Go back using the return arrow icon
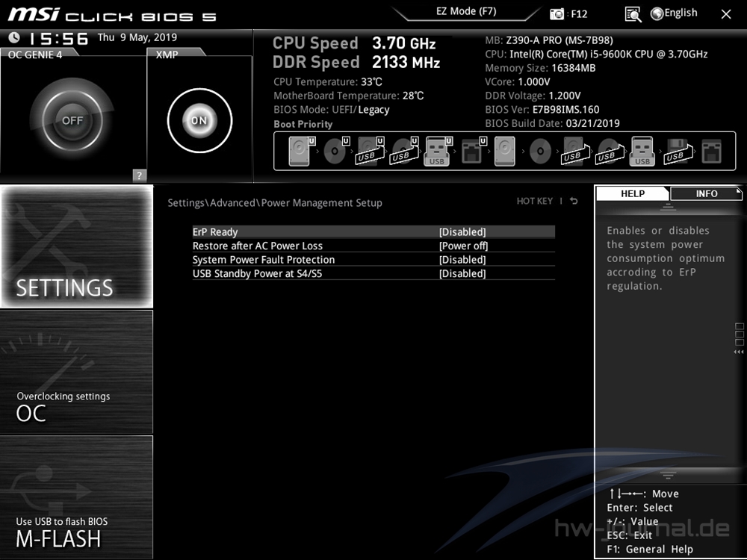 click(574, 201)
